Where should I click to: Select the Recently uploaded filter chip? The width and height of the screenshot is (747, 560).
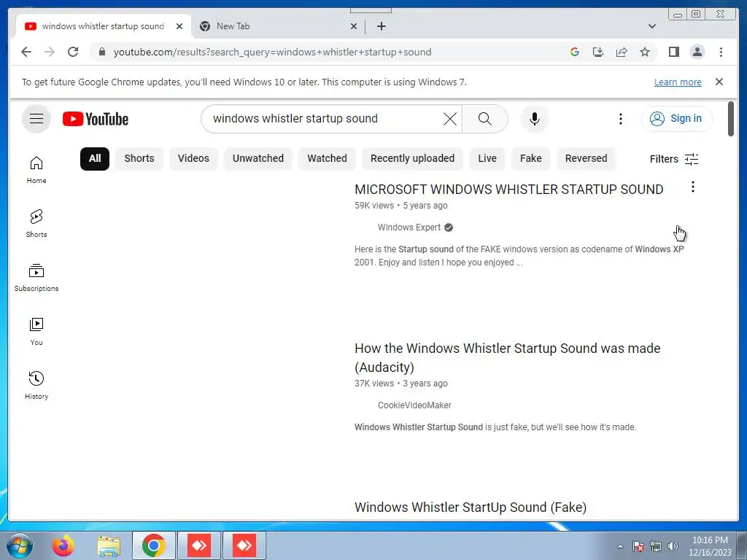point(413,158)
